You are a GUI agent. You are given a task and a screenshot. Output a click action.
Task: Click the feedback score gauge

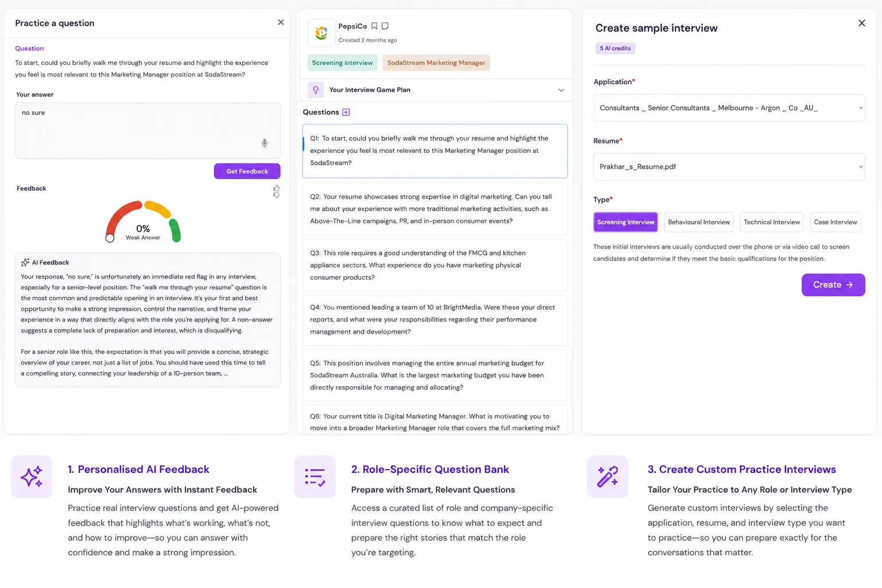(x=143, y=222)
